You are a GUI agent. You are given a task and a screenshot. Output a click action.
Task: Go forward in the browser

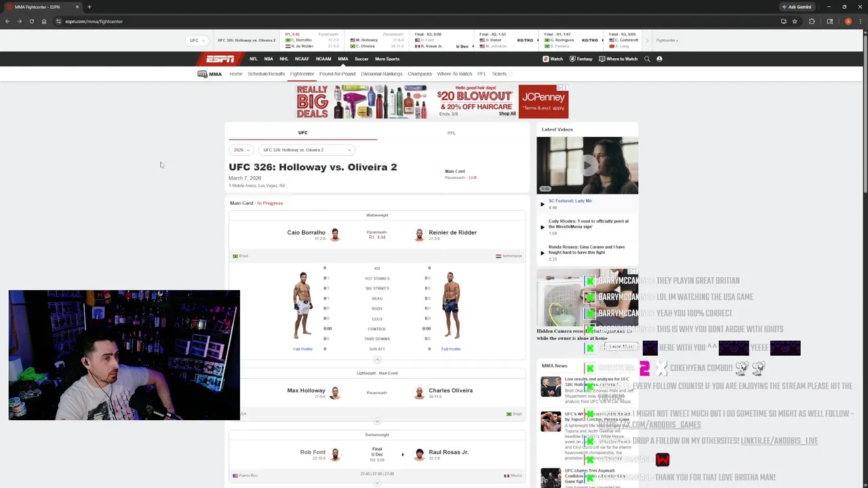(19, 21)
